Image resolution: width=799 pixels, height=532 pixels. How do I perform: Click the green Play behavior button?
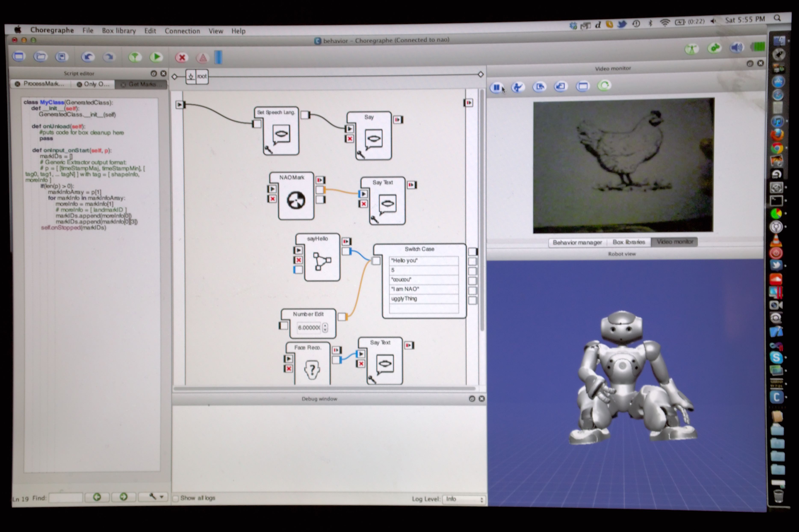click(x=156, y=57)
